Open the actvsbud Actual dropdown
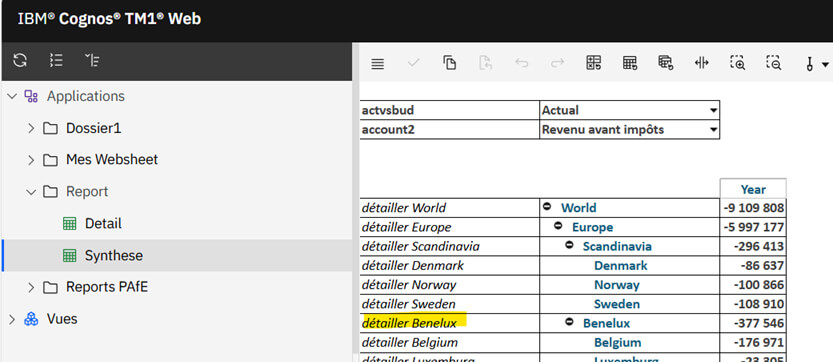The height and width of the screenshot is (362, 833). tap(712, 111)
